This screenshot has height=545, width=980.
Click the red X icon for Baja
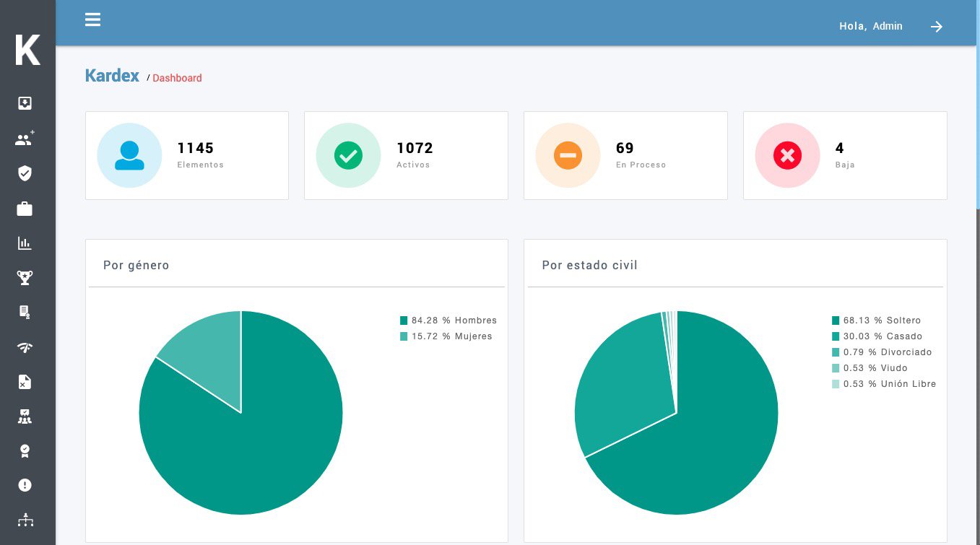tap(787, 155)
